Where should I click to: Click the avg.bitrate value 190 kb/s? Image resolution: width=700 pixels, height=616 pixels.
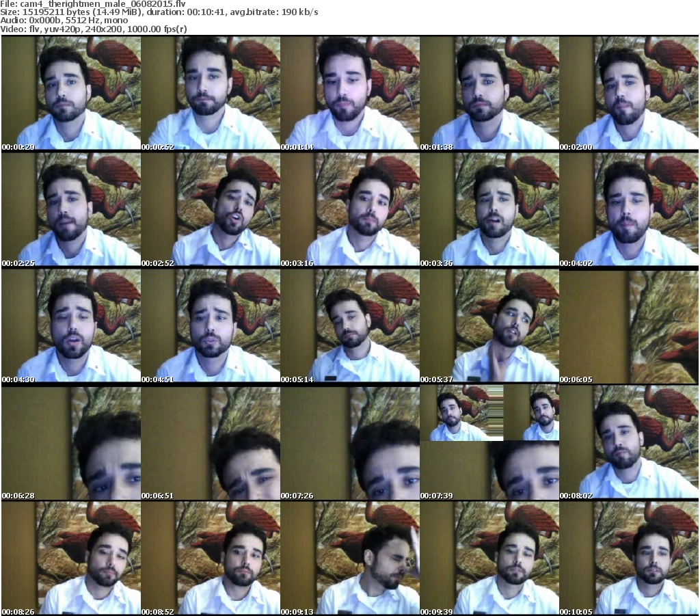(x=299, y=12)
